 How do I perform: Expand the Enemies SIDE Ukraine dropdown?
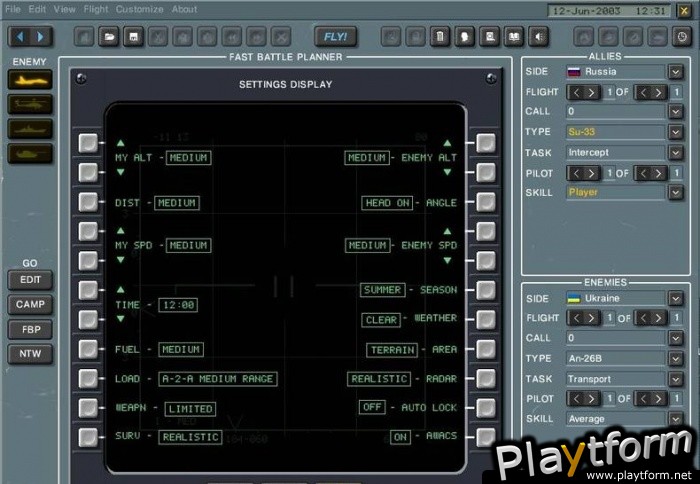(x=675, y=298)
